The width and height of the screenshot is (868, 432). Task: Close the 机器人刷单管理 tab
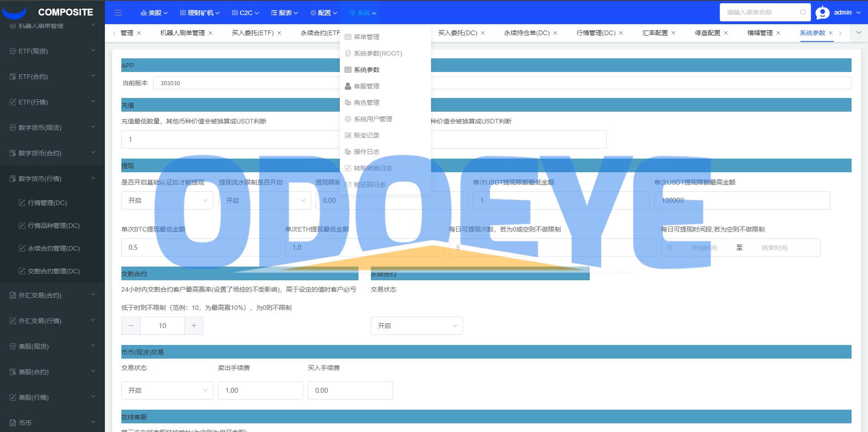[x=210, y=33]
